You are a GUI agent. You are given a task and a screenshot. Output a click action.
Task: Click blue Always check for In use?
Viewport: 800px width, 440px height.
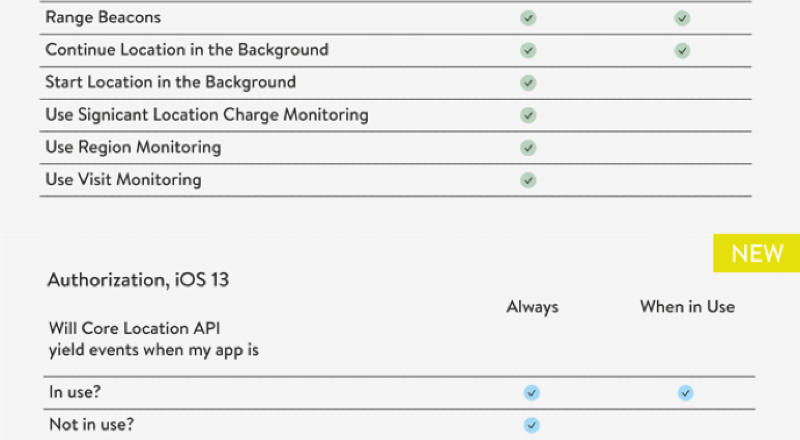(x=532, y=393)
